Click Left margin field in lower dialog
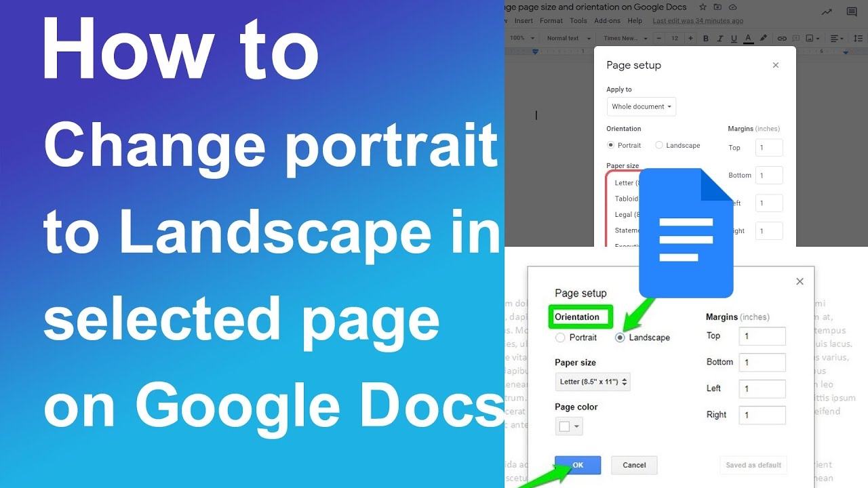Screen dimensions: 868x488 point(762,389)
